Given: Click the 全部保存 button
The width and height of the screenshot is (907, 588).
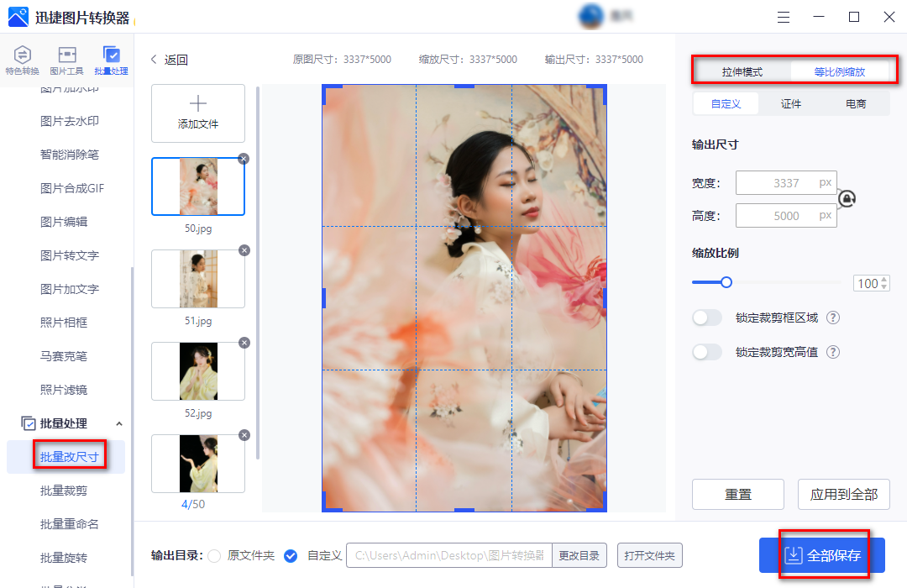Looking at the screenshot, I should tap(822, 555).
